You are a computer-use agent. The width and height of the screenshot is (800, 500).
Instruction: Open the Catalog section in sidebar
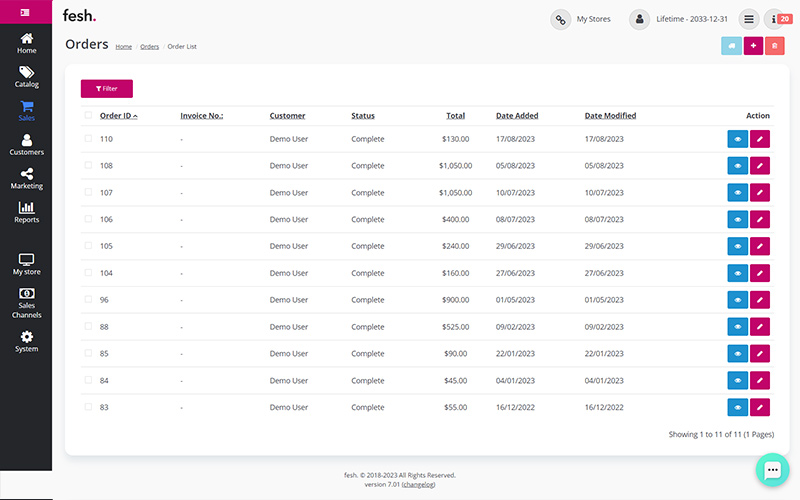[26, 77]
